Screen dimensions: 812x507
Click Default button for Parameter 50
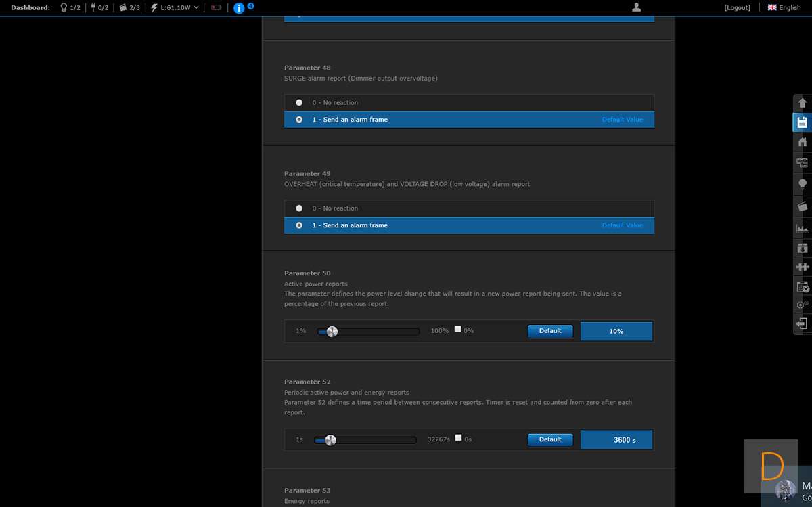pyautogui.click(x=550, y=331)
